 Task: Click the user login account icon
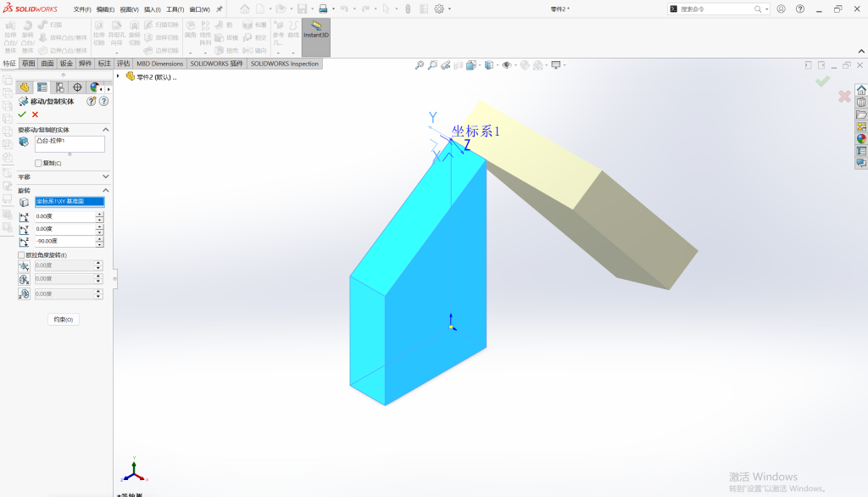[781, 8]
